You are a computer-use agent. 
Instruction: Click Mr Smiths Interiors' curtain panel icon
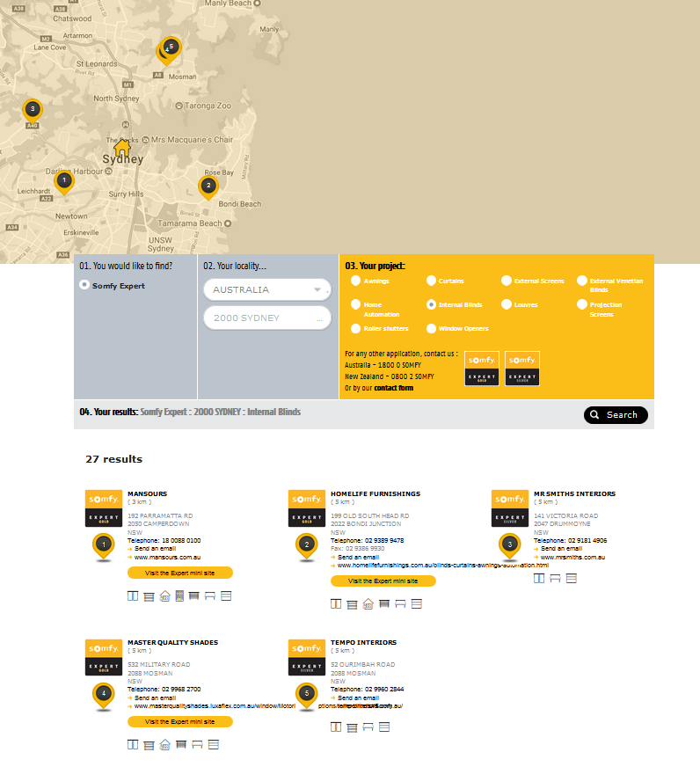(x=539, y=578)
